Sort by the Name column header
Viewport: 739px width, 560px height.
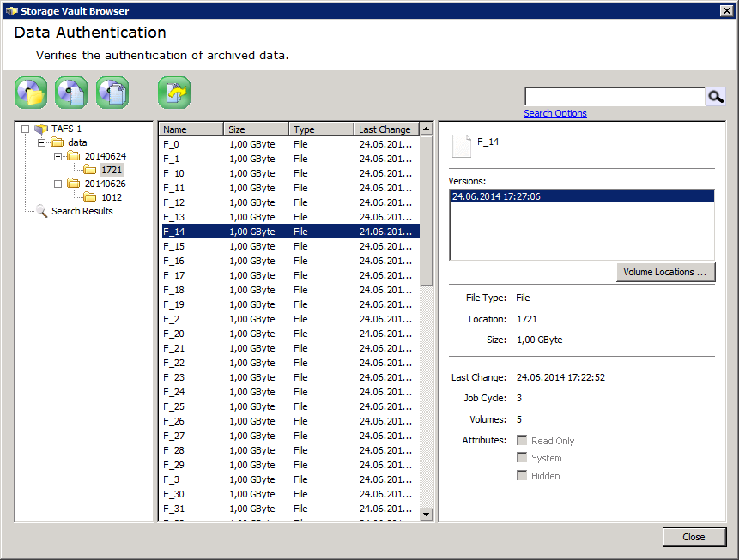(191, 129)
